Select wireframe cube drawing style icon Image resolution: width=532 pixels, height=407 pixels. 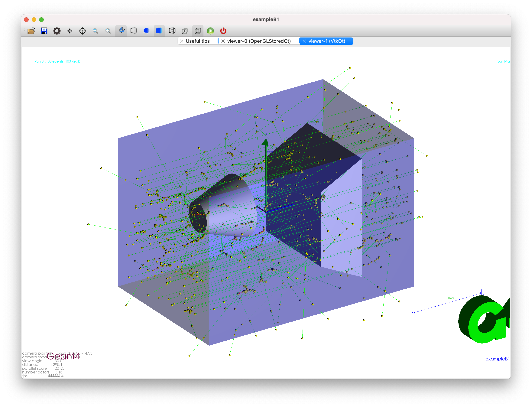[x=172, y=31]
